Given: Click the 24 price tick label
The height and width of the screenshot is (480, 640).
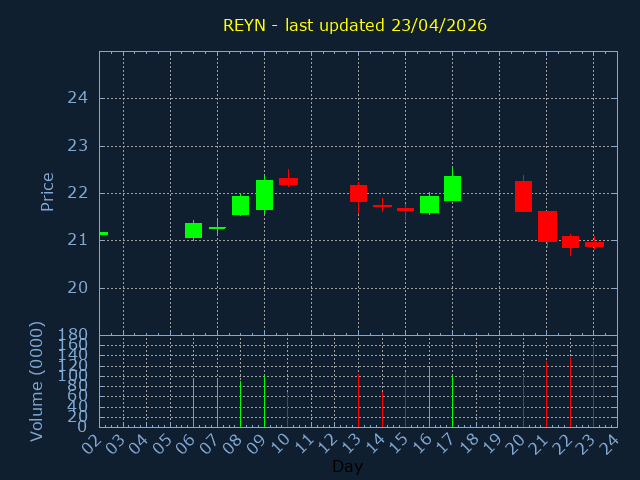Looking at the screenshot, I should coord(77,98).
